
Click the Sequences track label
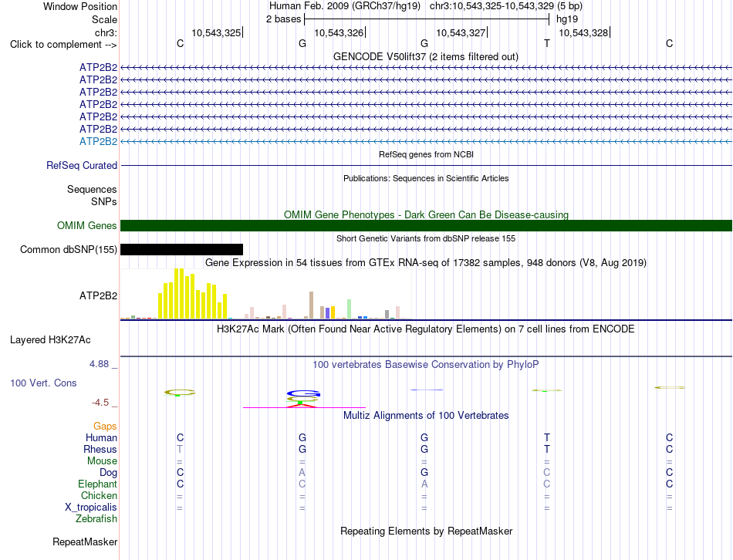(x=92, y=189)
